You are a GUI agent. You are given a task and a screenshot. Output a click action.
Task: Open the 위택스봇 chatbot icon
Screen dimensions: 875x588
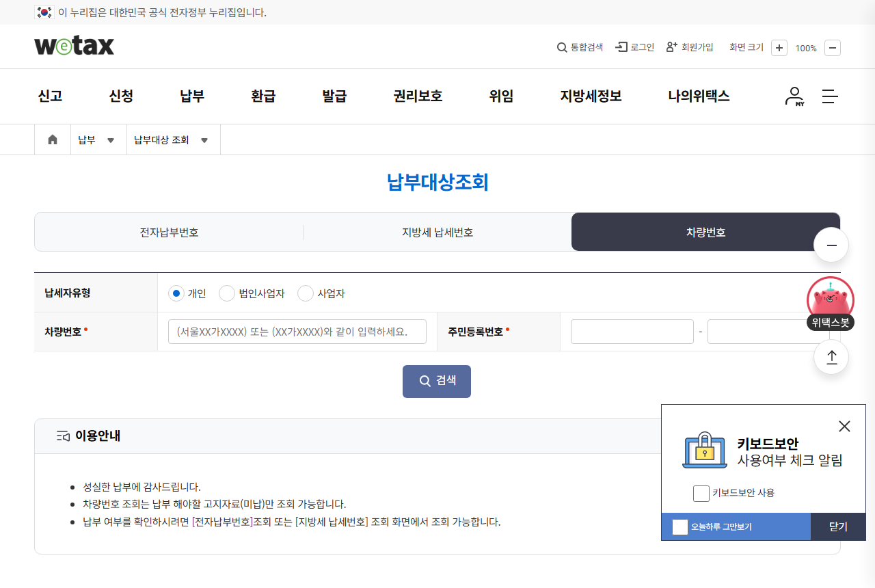tap(831, 304)
